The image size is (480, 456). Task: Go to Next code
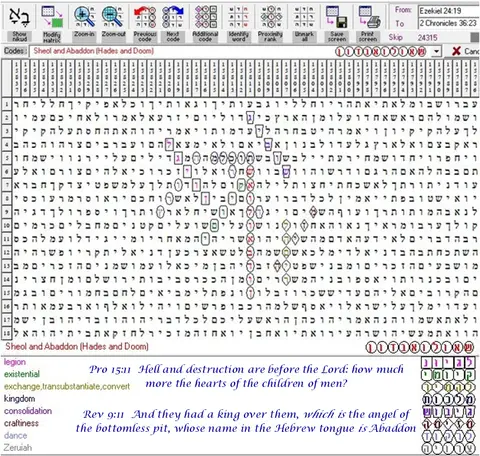pos(173,23)
